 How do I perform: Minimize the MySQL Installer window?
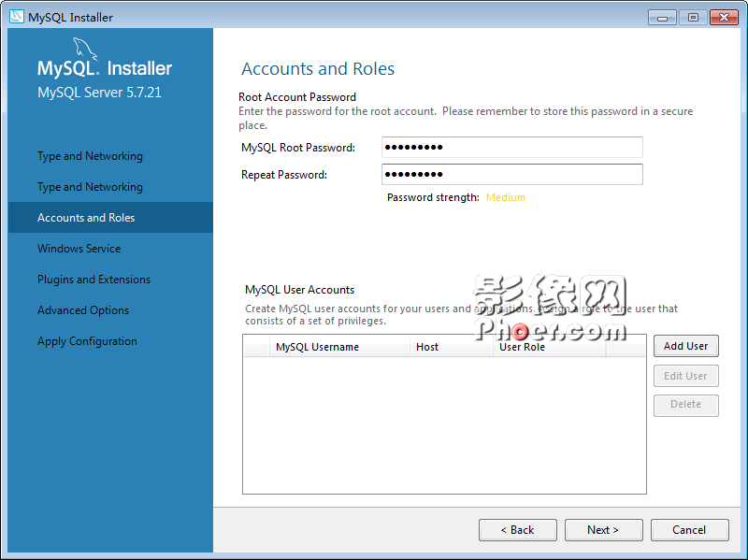pos(662,18)
